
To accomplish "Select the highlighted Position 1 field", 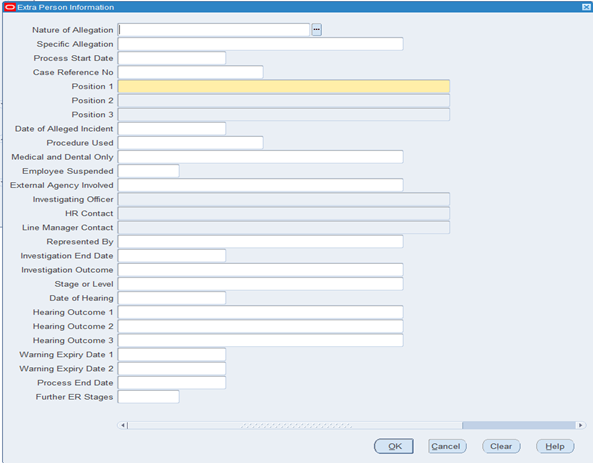I will [x=284, y=86].
